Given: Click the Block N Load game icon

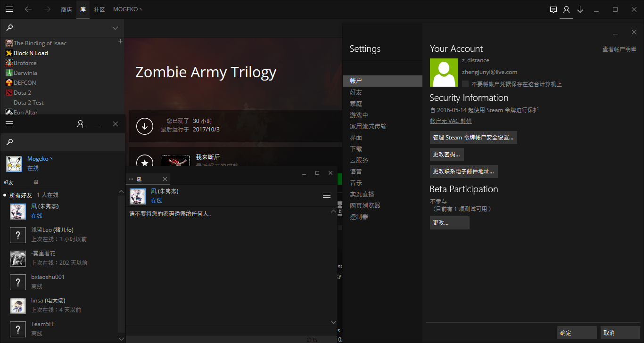Looking at the screenshot, I should 9,53.
